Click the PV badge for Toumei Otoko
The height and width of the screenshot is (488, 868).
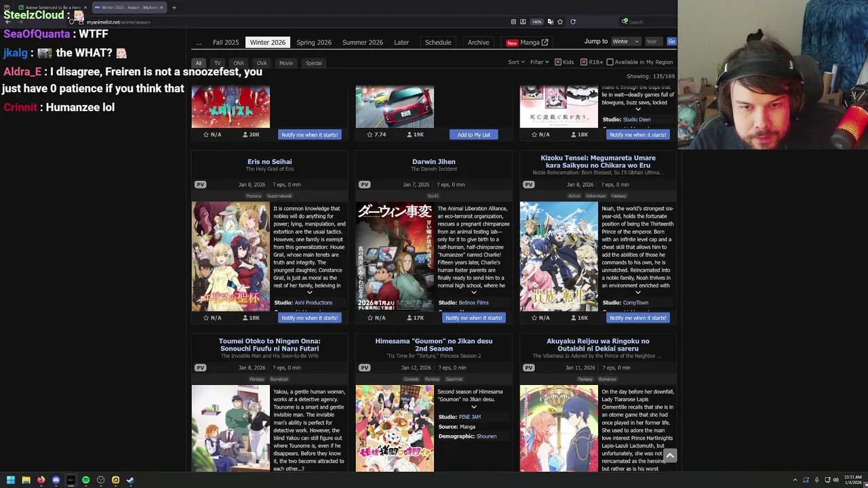(200, 367)
